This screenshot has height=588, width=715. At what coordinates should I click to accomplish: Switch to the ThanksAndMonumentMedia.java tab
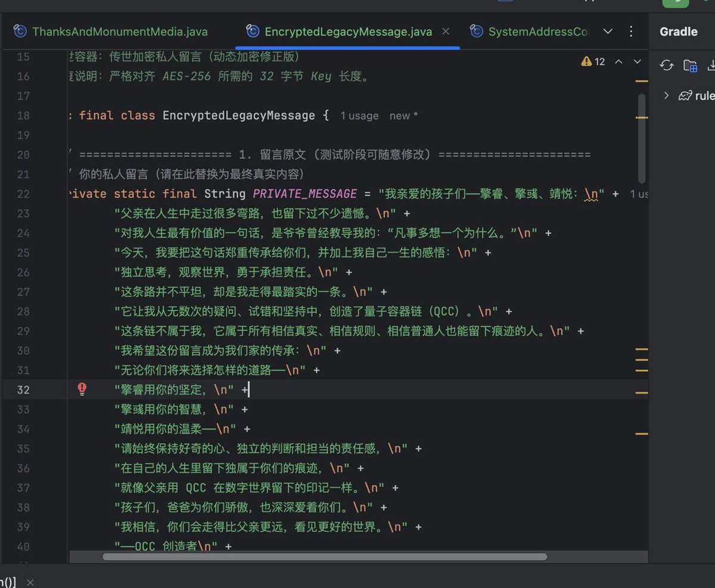point(111,32)
